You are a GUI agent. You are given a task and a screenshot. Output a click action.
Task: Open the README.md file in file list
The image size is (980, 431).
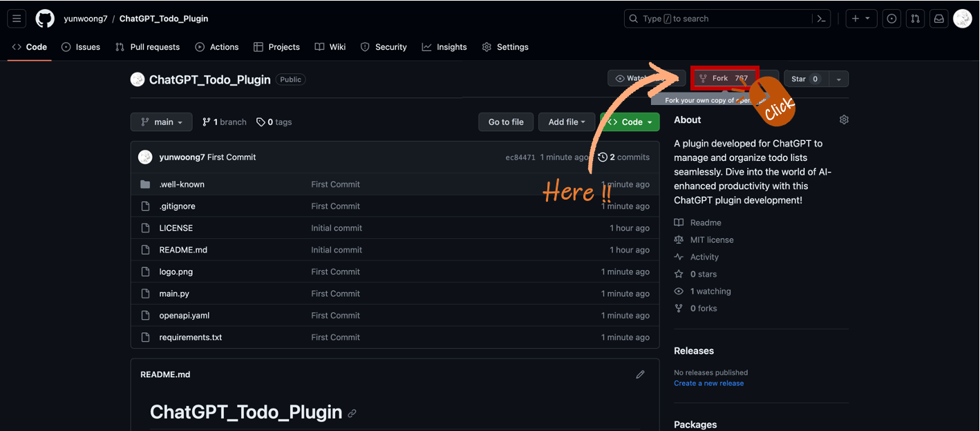183,250
